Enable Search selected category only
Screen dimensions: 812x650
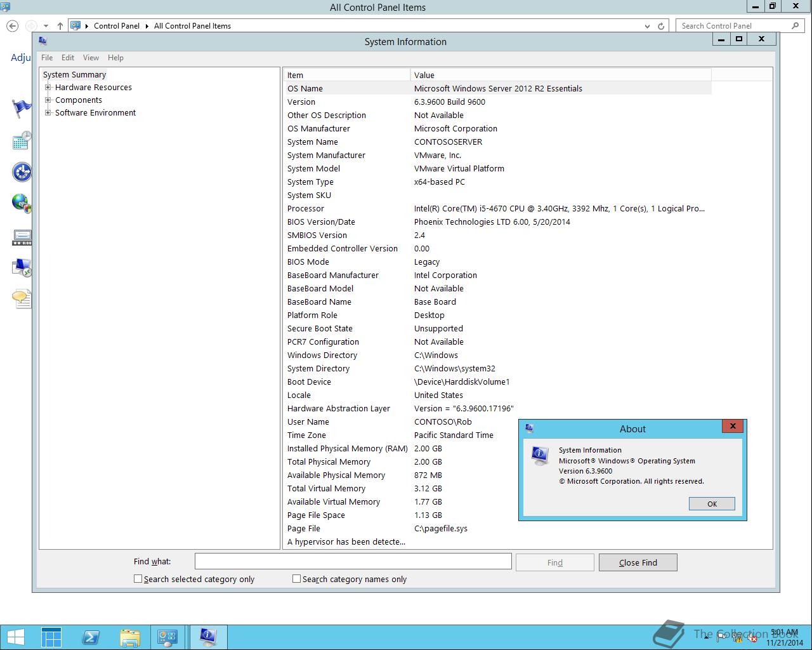[138, 579]
